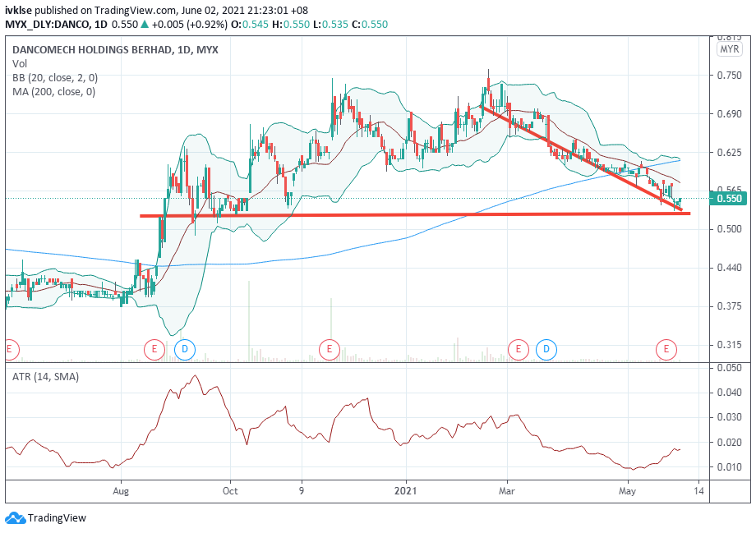Click the MYR currency label

tap(729, 49)
